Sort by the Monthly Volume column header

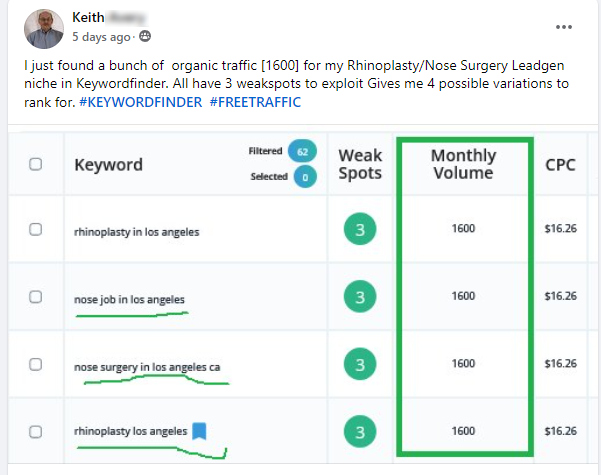point(463,164)
